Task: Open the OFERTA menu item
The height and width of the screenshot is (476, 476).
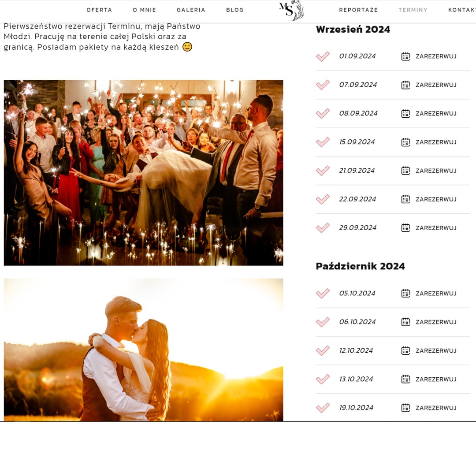Action: (99, 10)
